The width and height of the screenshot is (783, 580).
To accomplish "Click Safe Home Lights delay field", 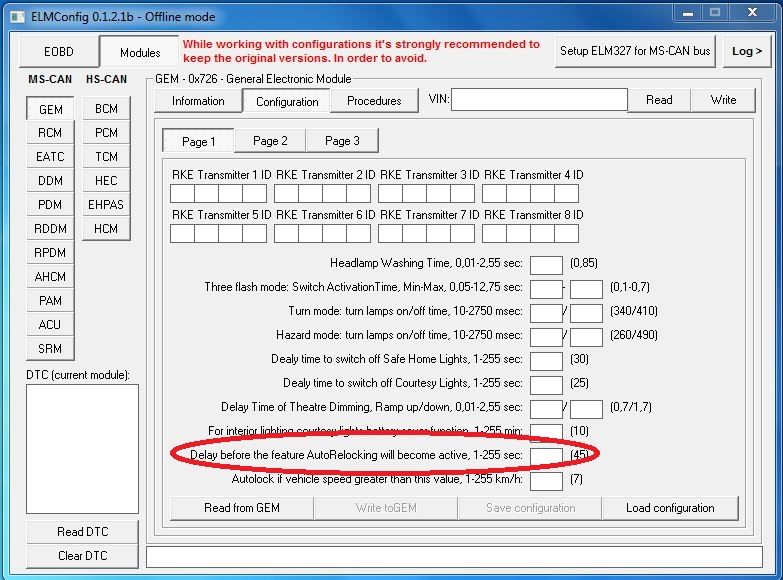I will 546,361.
